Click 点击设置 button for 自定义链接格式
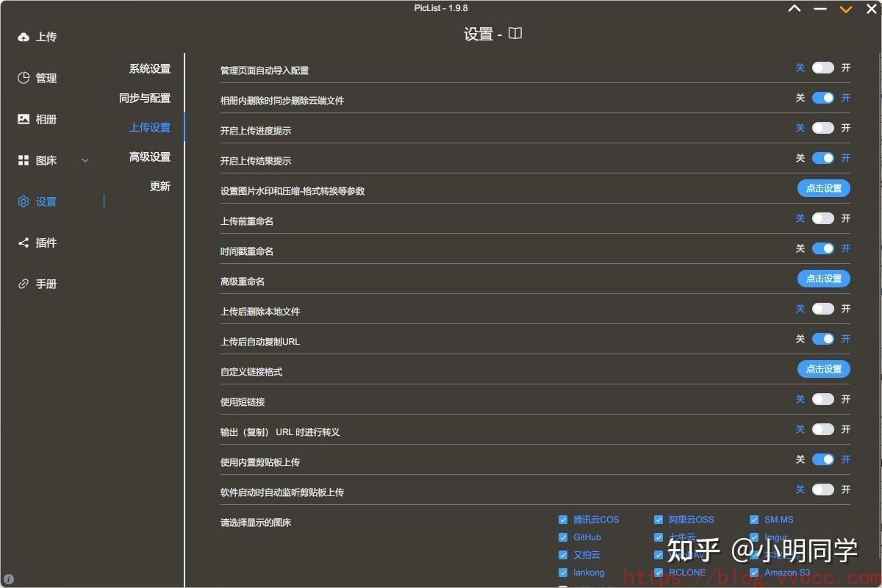This screenshot has height=588, width=882. pos(823,369)
